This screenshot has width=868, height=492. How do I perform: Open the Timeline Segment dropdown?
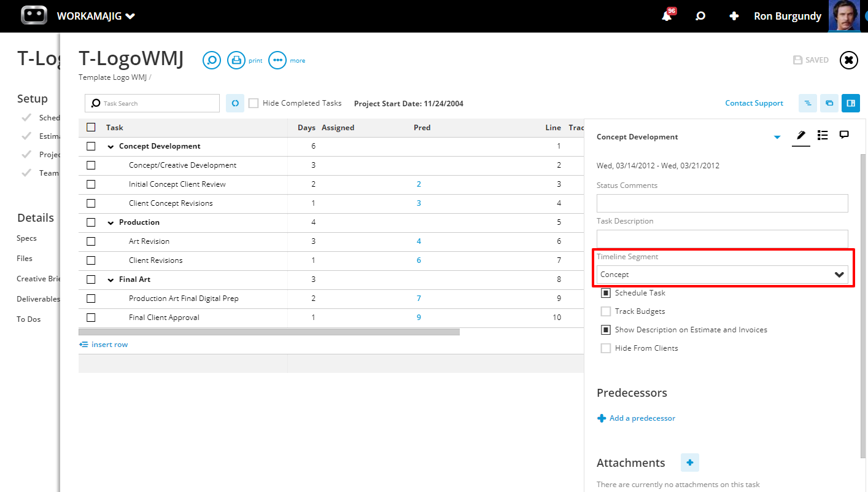pos(723,275)
